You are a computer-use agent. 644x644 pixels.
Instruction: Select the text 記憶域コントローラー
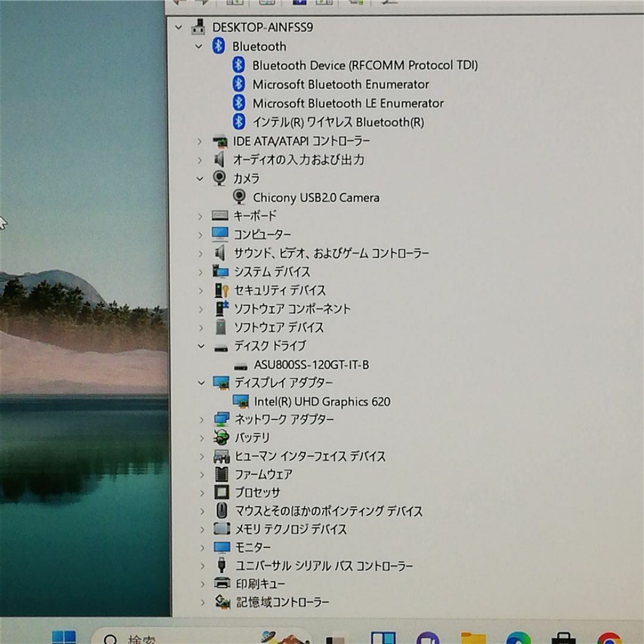[x=283, y=602]
